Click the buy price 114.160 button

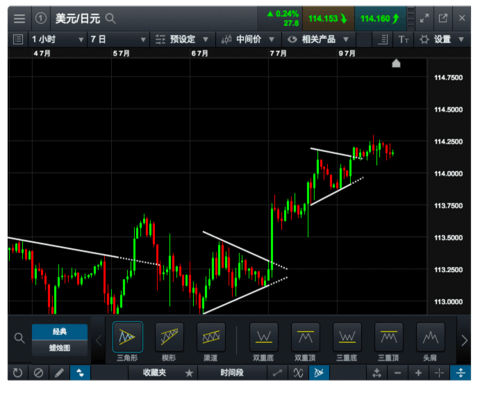[x=380, y=19]
